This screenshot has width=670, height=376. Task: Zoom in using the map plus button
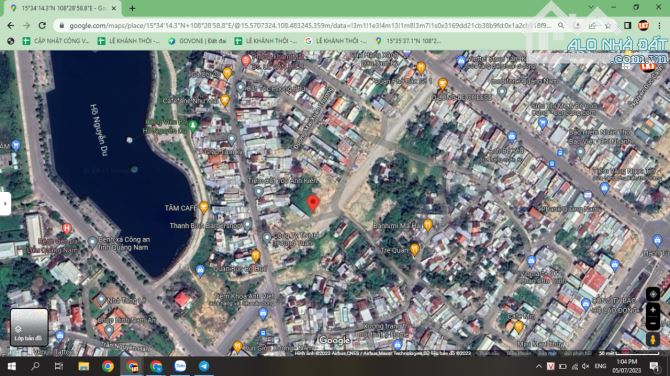click(652, 310)
